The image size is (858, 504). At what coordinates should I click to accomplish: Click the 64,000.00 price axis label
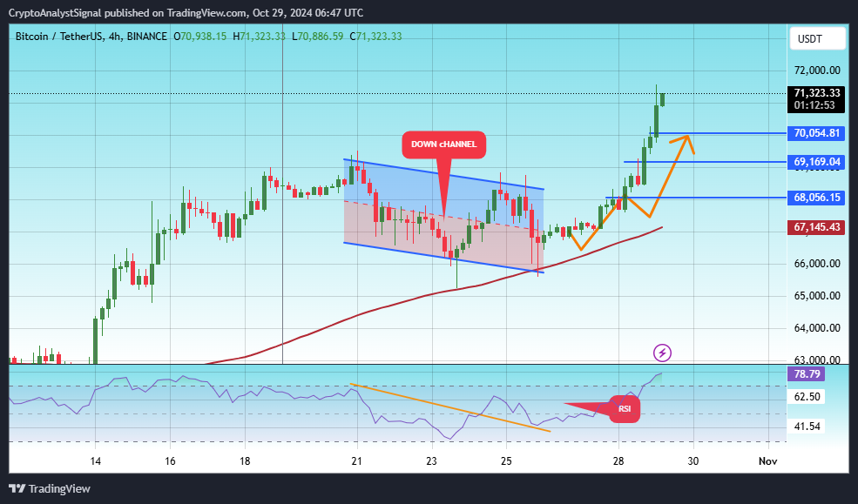817,328
